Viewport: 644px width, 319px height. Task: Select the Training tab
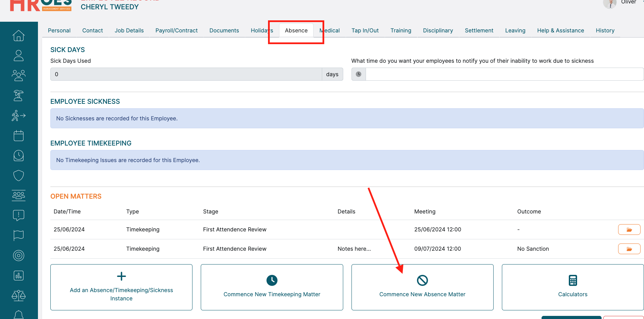point(400,31)
